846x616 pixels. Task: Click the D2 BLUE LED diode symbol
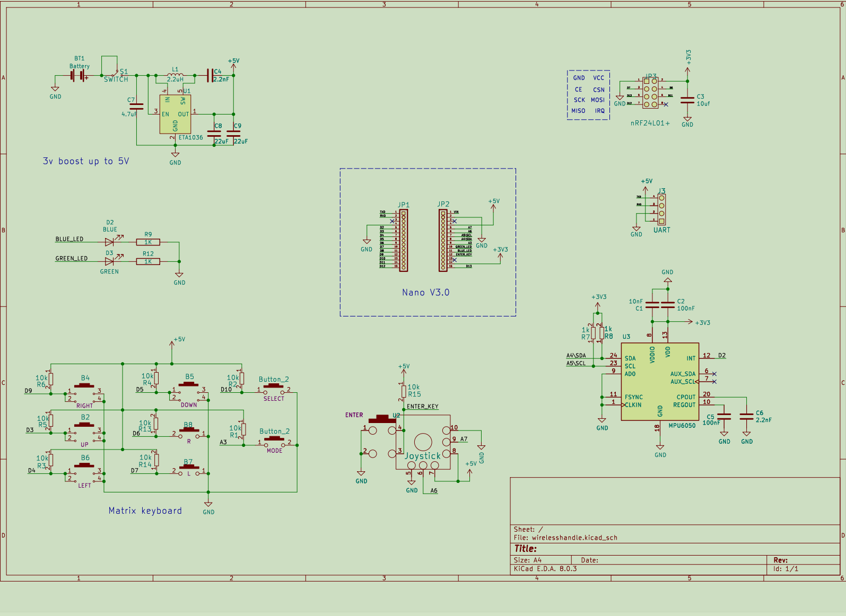pos(111,242)
